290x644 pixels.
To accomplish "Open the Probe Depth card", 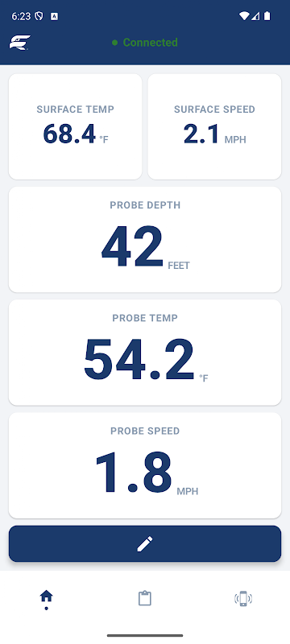I will point(145,239).
